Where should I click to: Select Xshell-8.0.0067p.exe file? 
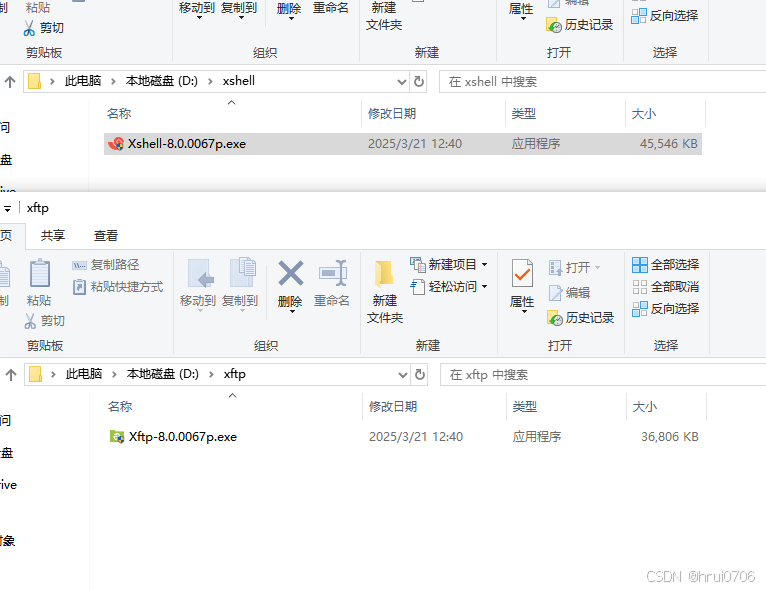coord(403,144)
